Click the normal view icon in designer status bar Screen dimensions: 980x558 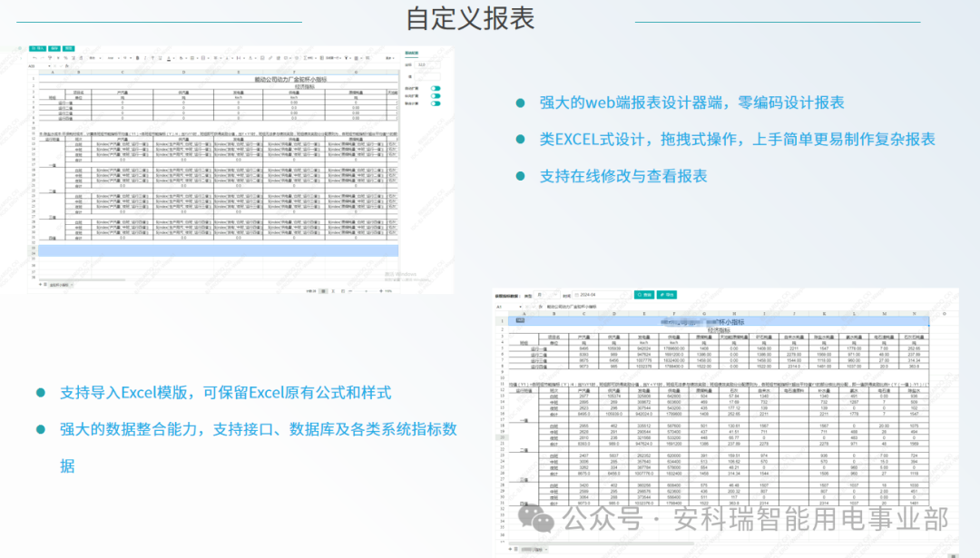(x=324, y=290)
